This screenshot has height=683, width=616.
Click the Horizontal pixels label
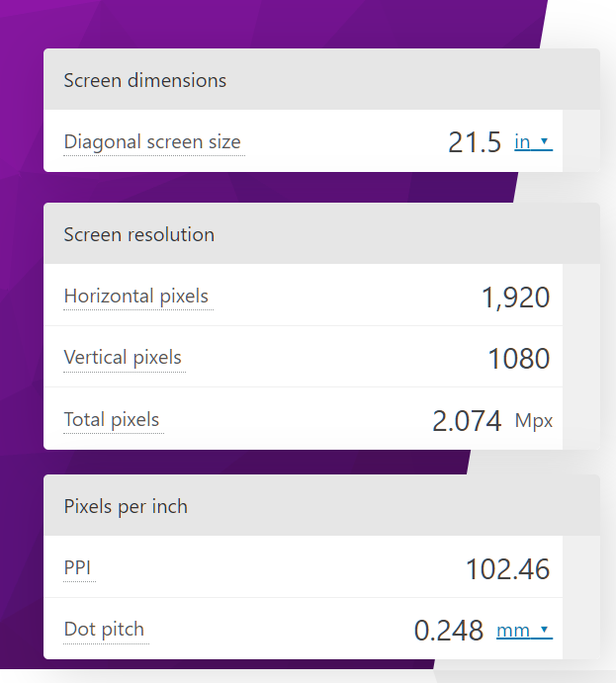tap(136, 297)
